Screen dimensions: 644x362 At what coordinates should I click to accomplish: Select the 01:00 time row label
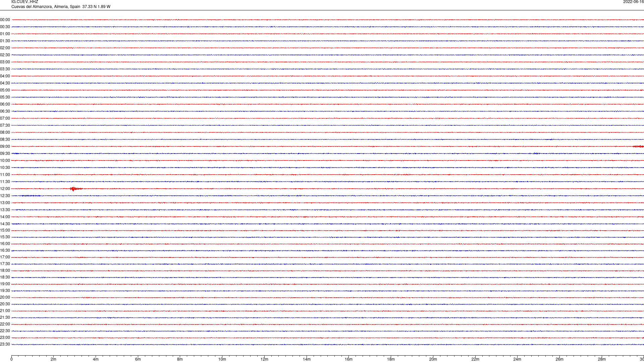(5, 34)
